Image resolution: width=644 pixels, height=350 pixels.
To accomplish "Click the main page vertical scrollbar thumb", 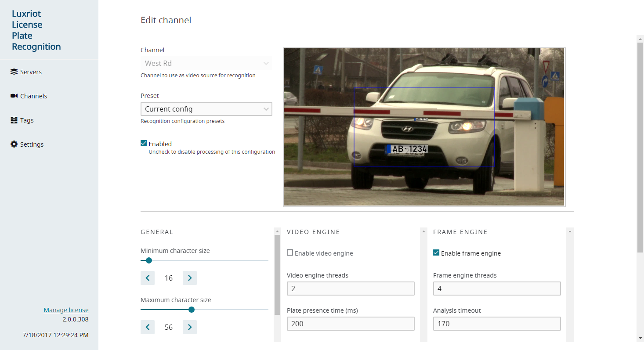I will 640,148.
